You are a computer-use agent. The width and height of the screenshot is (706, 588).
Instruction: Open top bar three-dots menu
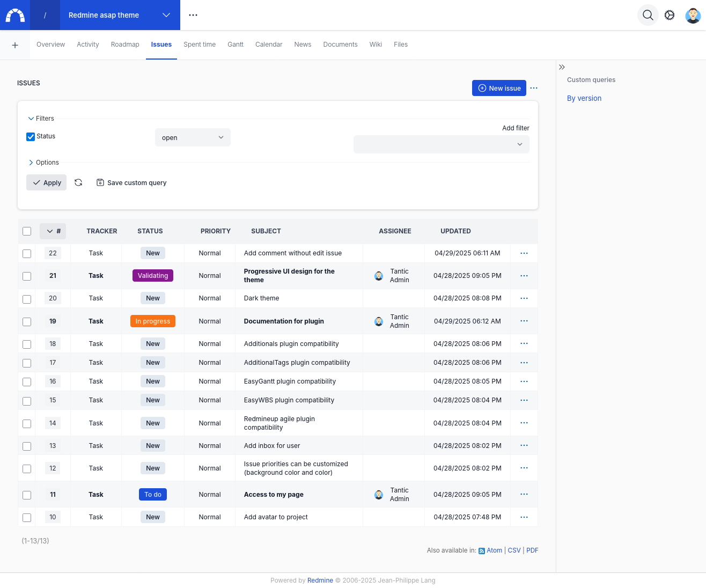pos(193,15)
